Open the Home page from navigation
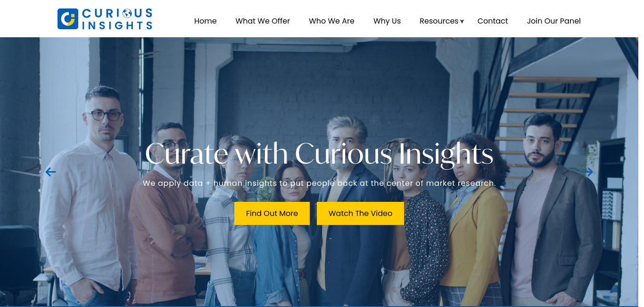The height and width of the screenshot is (307, 644). click(206, 21)
